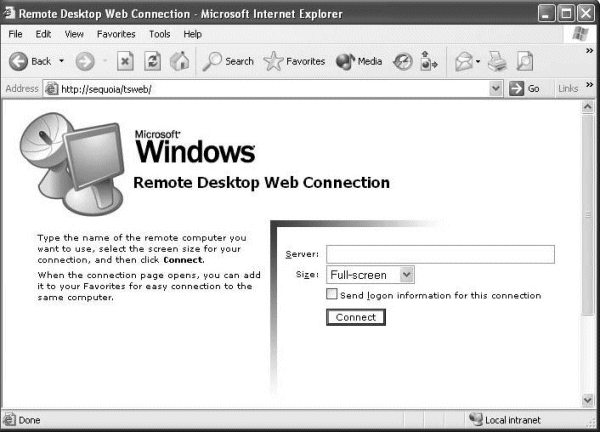Click the Go button
The width and height of the screenshot is (600, 432).
coord(524,89)
